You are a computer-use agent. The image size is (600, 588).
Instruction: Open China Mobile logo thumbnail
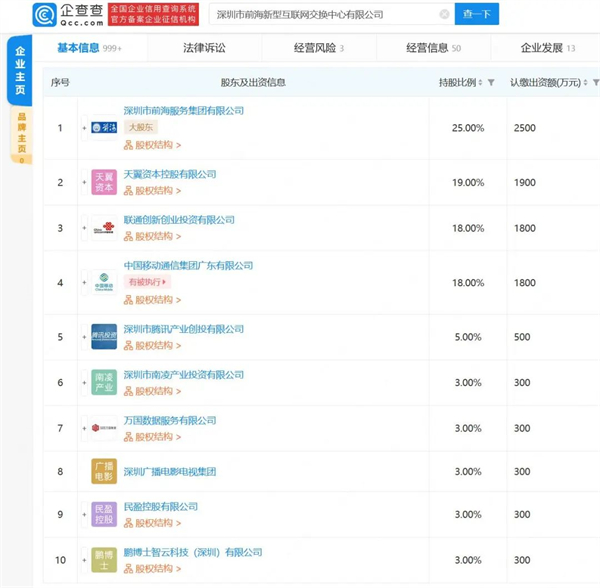click(x=104, y=282)
